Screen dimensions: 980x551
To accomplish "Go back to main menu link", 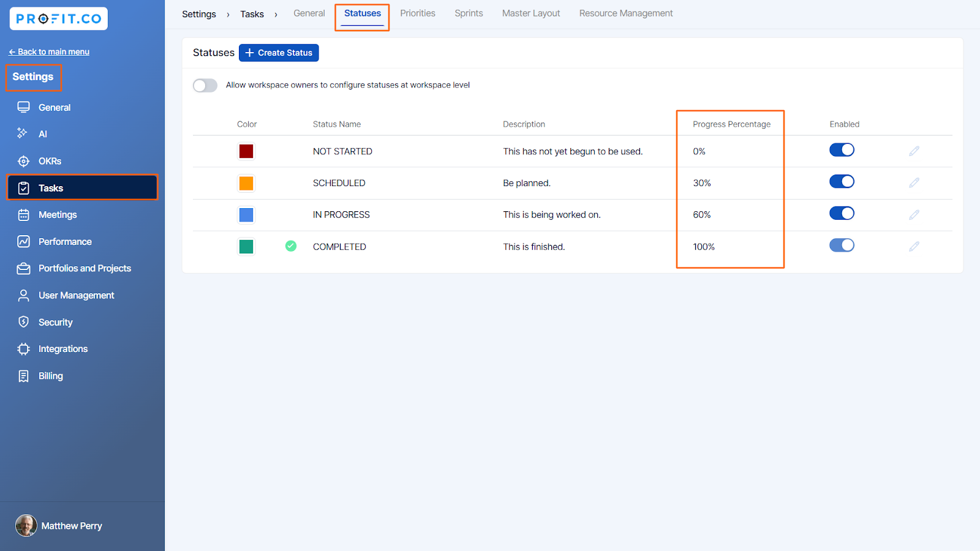I will coord(49,52).
